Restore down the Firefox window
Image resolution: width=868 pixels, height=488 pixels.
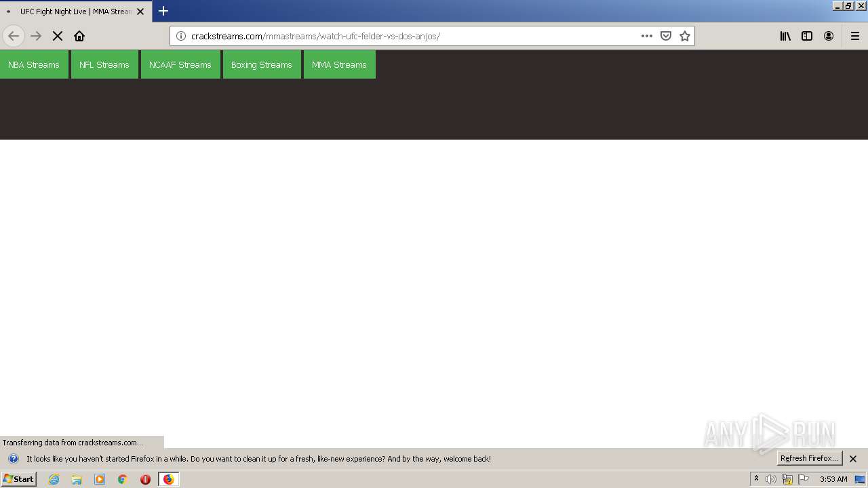click(x=848, y=5)
